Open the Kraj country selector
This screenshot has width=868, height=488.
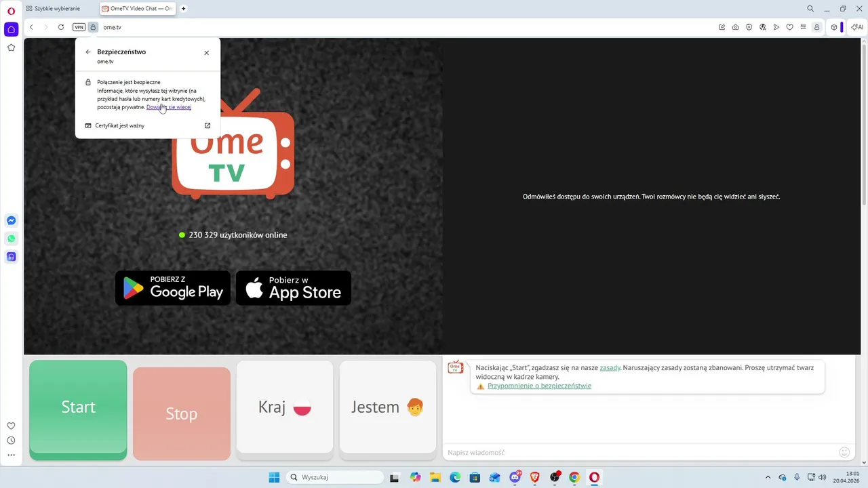click(285, 407)
